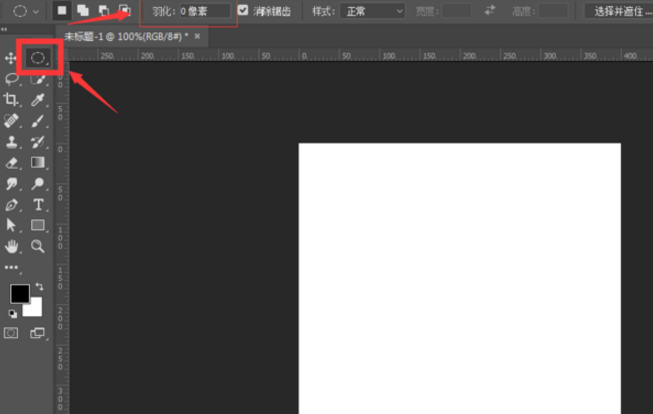Screen dimensions: 653x414
Task: Select the Move tool
Action: click(11, 58)
